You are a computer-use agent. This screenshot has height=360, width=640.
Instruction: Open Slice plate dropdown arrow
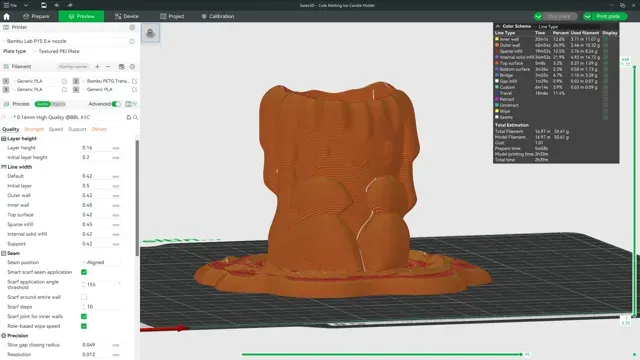(x=538, y=16)
